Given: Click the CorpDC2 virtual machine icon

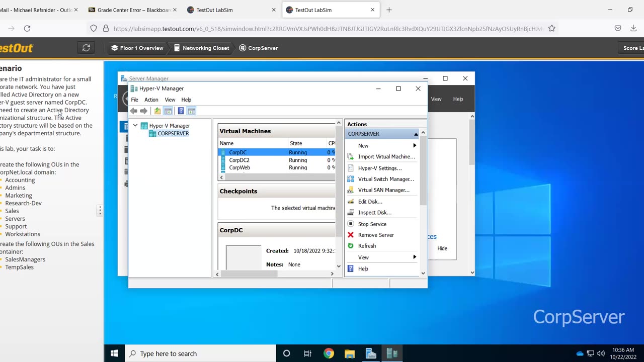Looking at the screenshot, I should click(223, 160).
